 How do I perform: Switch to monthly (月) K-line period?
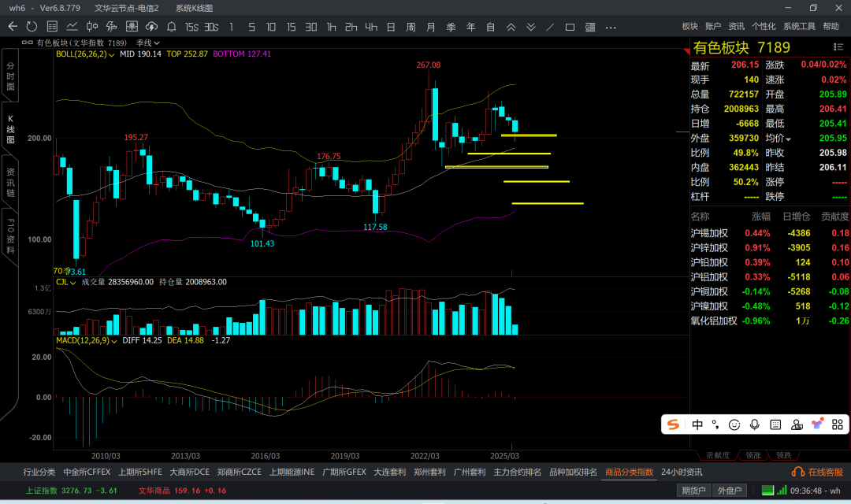click(431, 27)
